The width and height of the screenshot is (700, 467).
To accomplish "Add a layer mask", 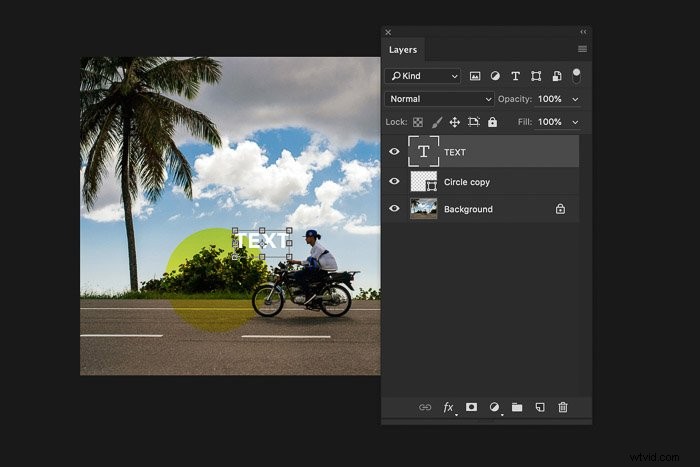I will (x=471, y=407).
